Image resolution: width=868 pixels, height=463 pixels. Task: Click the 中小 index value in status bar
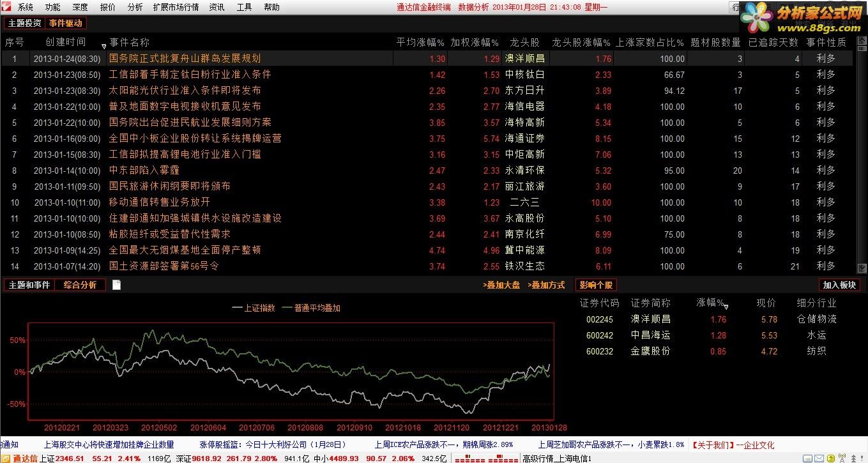pyautogui.click(x=344, y=458)
